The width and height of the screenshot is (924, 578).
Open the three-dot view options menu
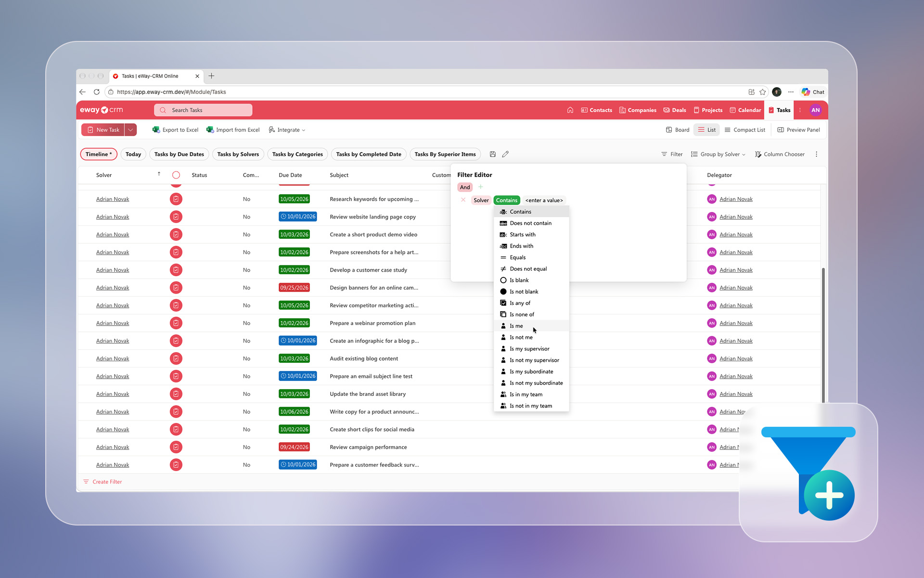(x=816, y=154)
